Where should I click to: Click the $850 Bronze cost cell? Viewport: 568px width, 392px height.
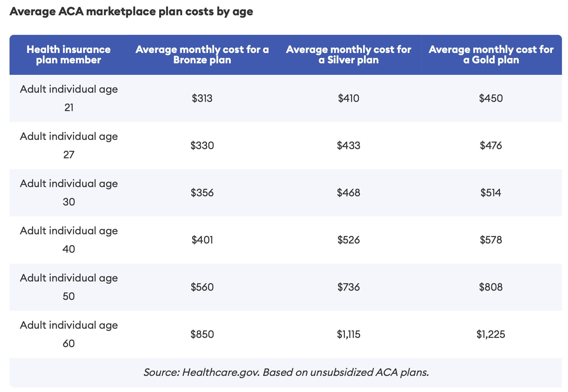coord(202,334)
